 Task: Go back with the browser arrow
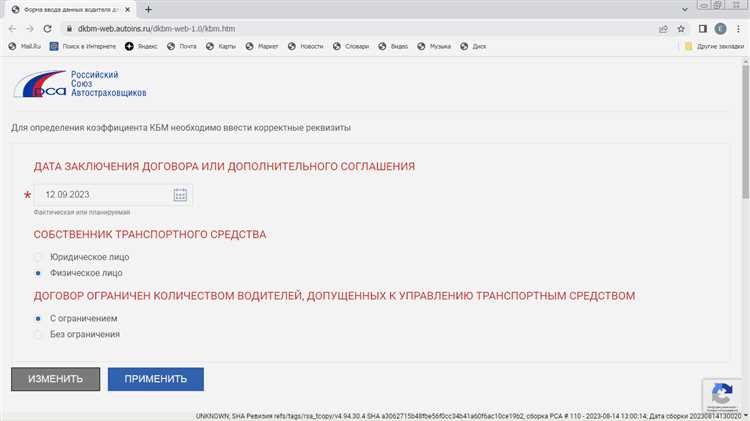point(12,29)
